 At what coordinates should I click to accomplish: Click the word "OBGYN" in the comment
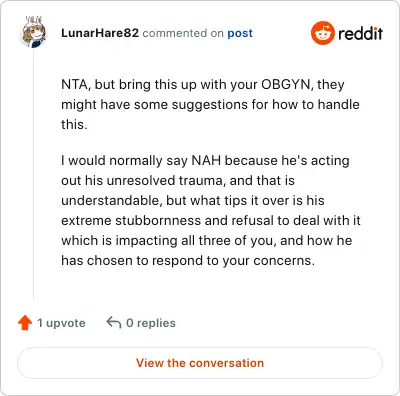[285, 85]
